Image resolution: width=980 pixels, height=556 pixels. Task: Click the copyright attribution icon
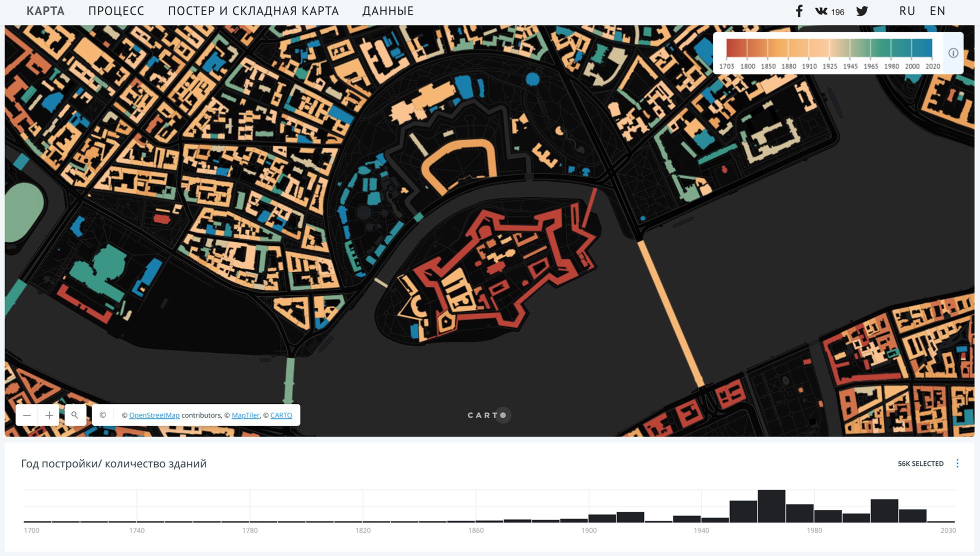tap(103, 415)
